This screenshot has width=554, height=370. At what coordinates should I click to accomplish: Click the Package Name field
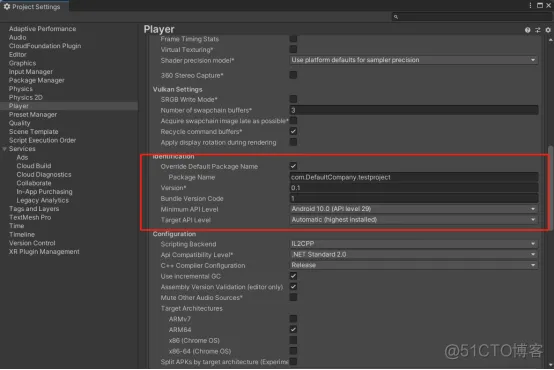tap(414, 177)
